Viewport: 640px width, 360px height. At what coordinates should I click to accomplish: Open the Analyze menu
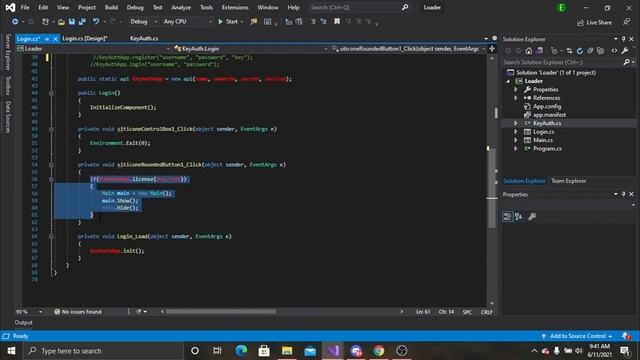coord(181,7)
